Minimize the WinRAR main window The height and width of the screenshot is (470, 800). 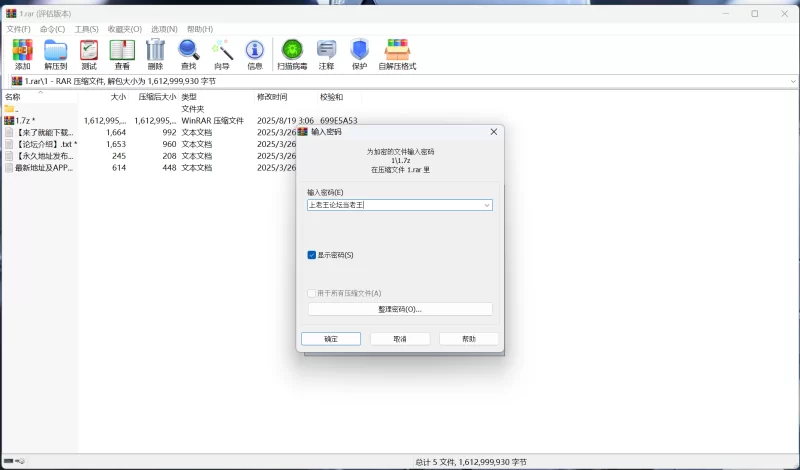pos(725,14)
